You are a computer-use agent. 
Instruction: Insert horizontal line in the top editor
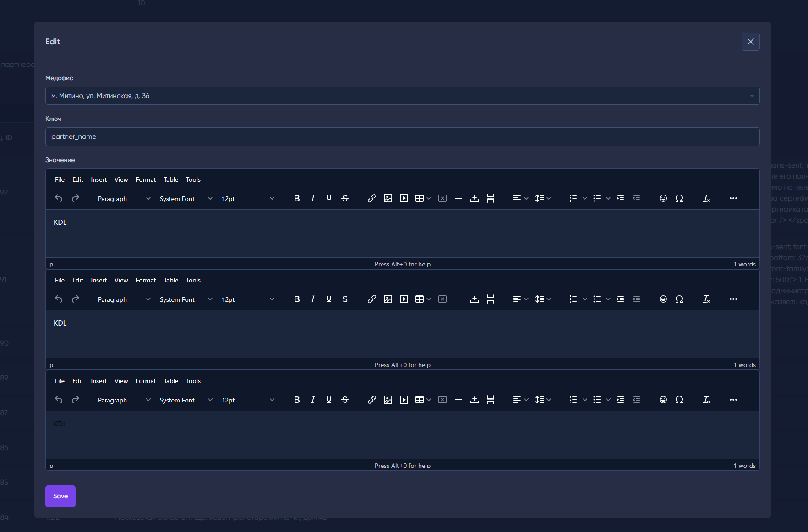(459, 198)
